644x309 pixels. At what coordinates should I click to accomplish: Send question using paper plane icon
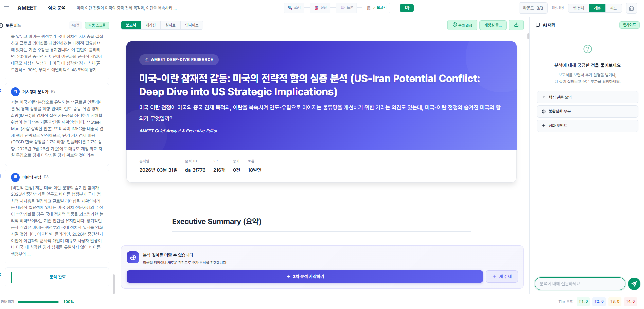[x=634, y=284]
